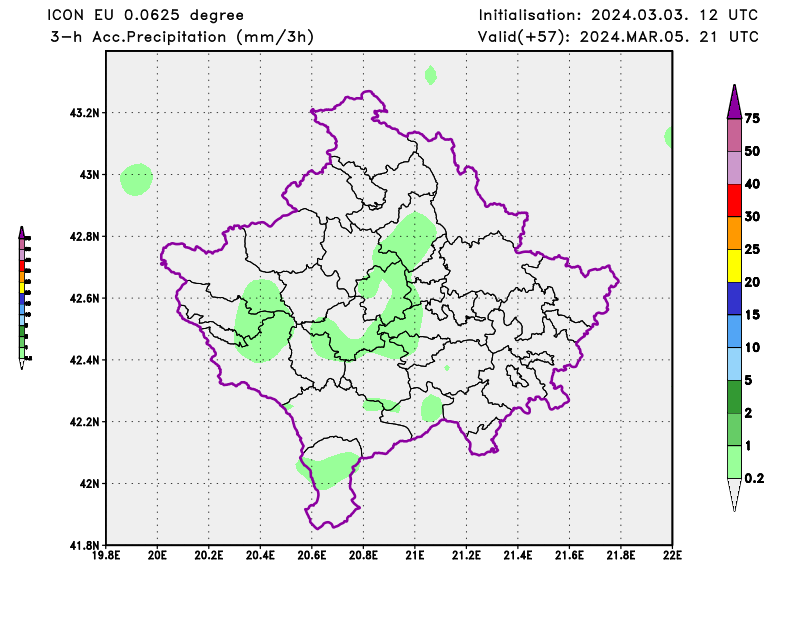Click the legend value "10"
The width and height of the screenshot is (800, 618).
pyautogui.click(x=752, y=347)
